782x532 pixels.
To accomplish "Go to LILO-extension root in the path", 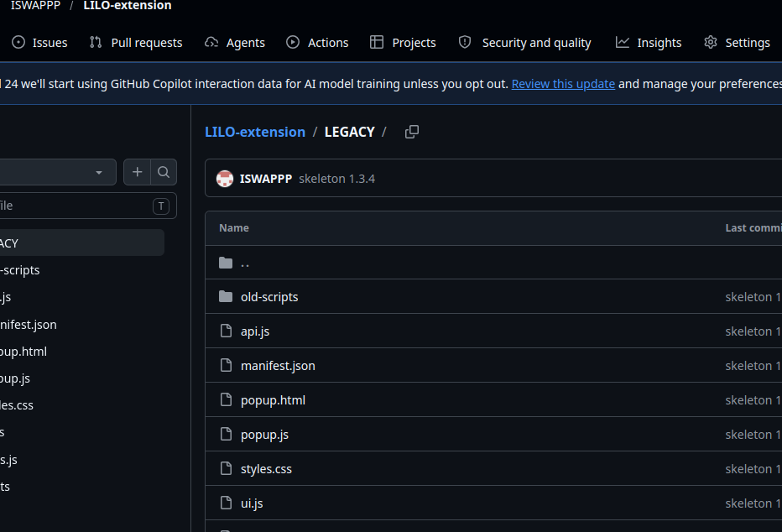I will (x=255, y=132).
